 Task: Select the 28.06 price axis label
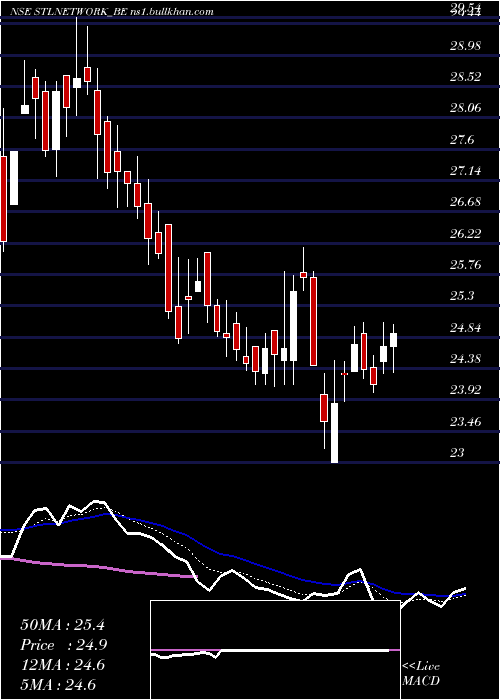(x=466, y=108)
